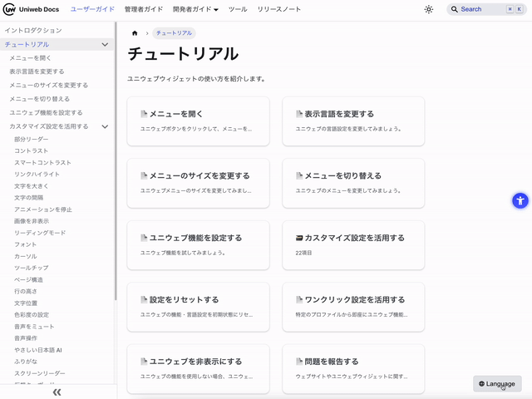Collapse the sidebar with double-chevron icon
The width and height of the screenshot is (532, 399).
[57, 392]
